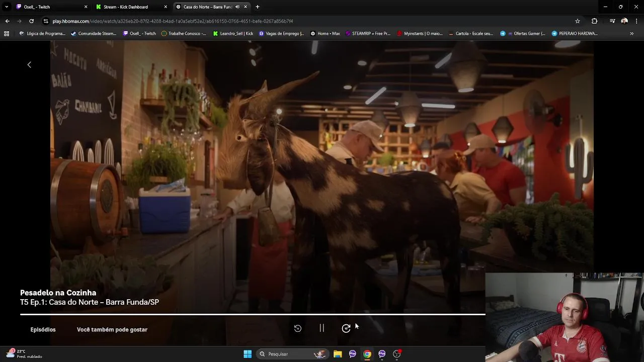Open Lógica de Programa... bookmark
This screenshot has width=644, height=362.
(42, 34)
